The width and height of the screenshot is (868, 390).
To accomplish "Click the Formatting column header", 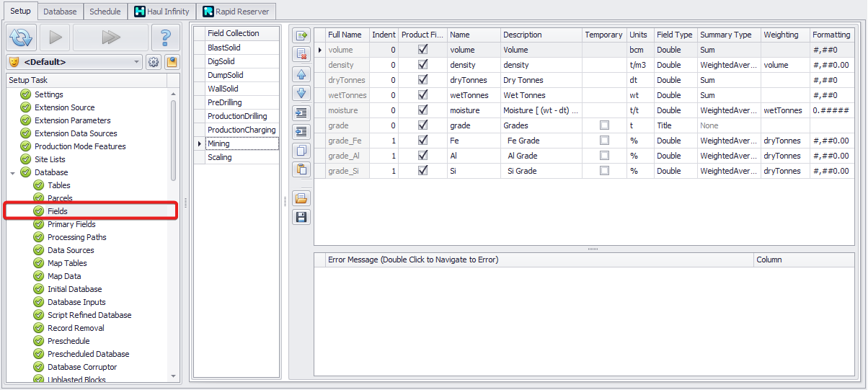I will pyautogui.click(x=832, y=35).
